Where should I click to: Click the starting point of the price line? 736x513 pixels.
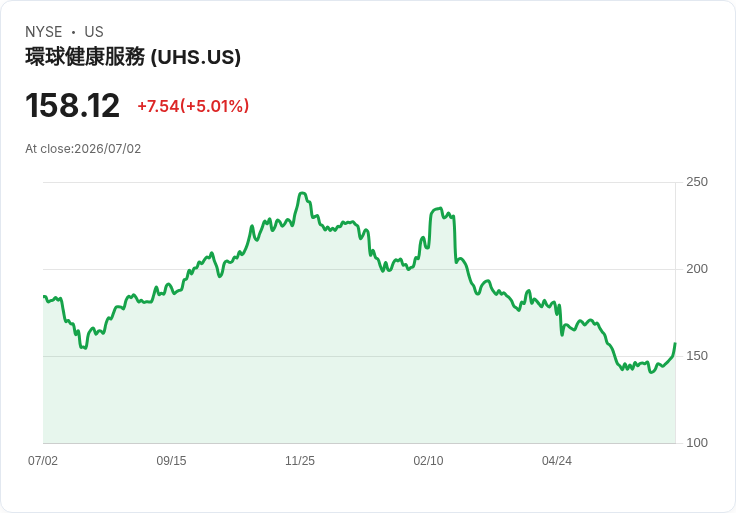[44, 296]
